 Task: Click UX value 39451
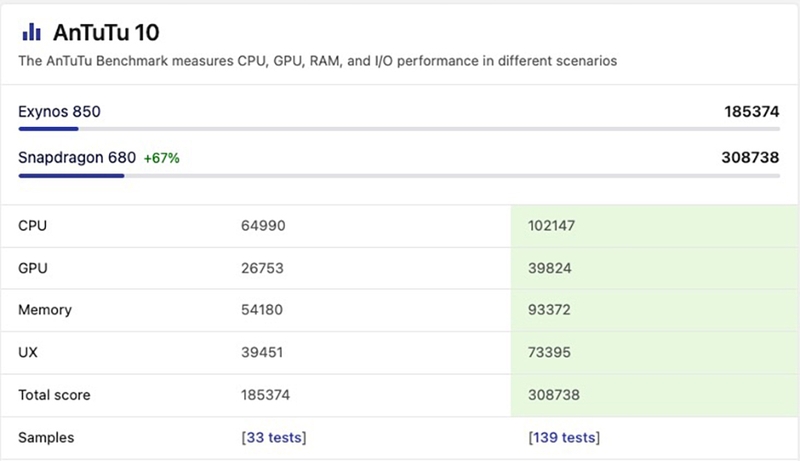262,352
